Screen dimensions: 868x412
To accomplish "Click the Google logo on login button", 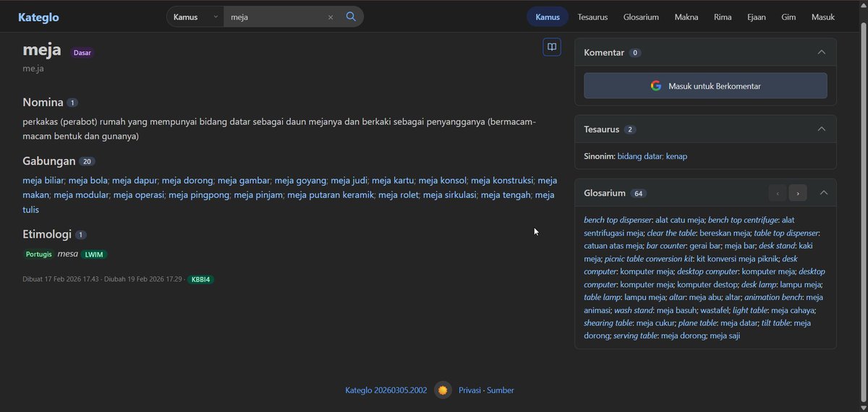I will [x=656, y=85].
